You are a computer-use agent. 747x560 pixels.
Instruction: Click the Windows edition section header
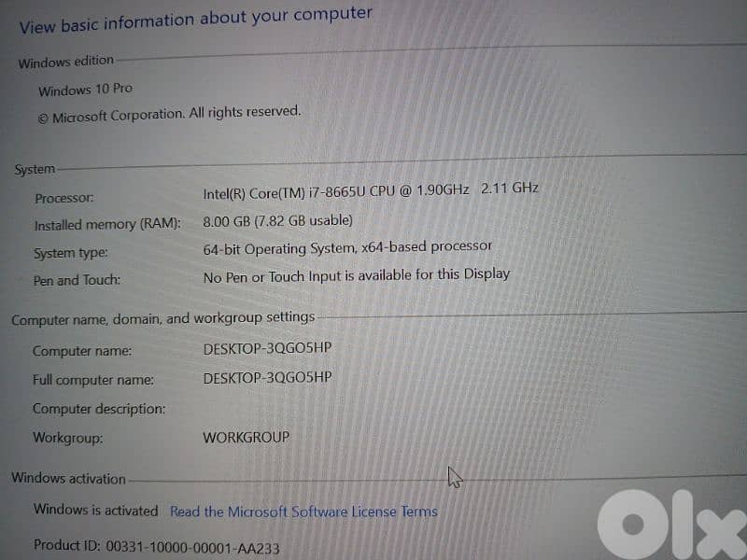click(65, 62)
